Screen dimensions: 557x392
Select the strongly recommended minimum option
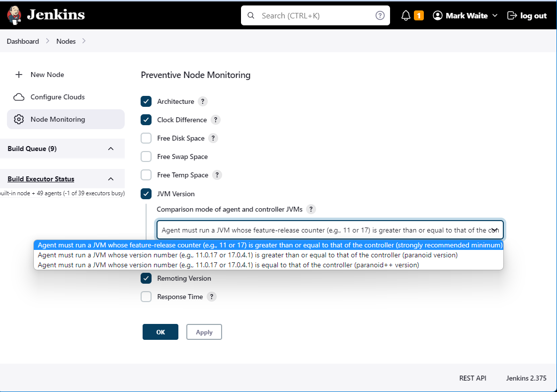268,245
